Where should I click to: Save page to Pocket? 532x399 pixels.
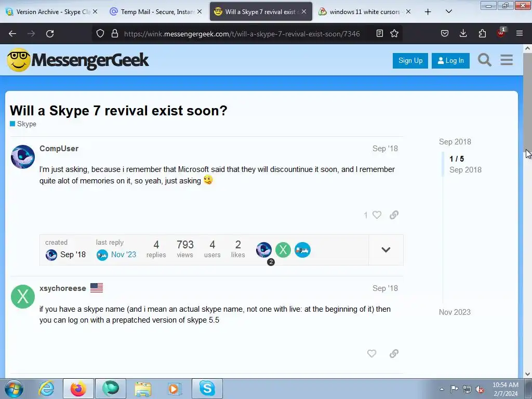[x=445, y=33]
